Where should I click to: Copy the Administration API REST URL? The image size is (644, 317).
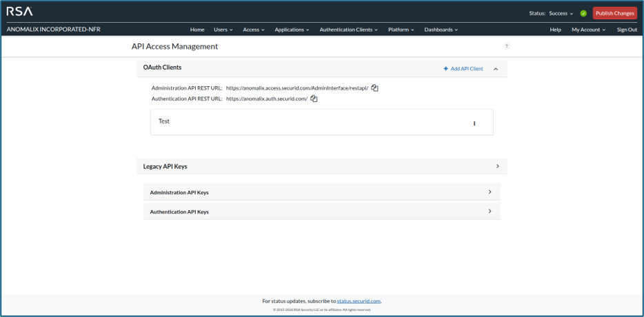[374, 88]
